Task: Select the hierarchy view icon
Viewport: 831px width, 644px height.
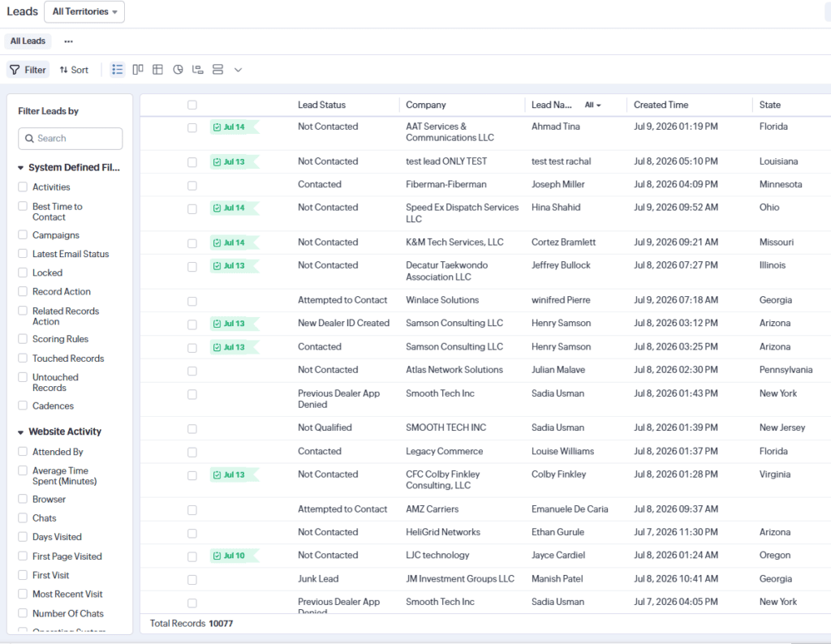Action: coord(198,70)
